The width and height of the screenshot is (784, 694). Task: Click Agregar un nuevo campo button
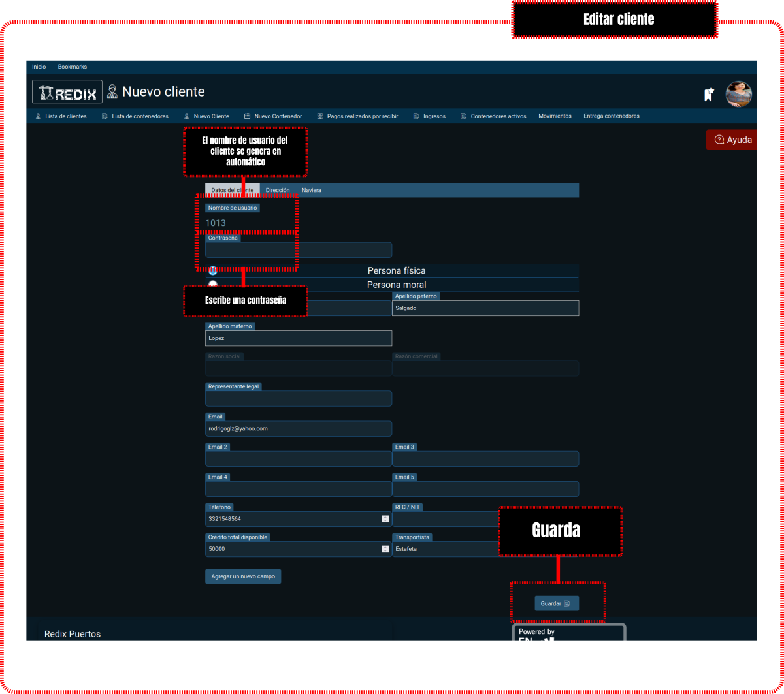coord(243,576)
